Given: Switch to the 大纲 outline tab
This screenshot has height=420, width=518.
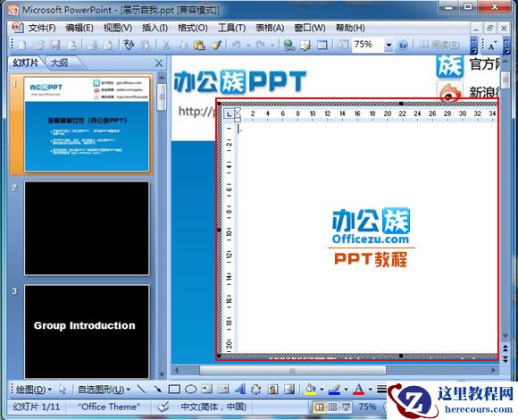Looking at the screenshot, I should pyautogui.click(x=60, y=63).
